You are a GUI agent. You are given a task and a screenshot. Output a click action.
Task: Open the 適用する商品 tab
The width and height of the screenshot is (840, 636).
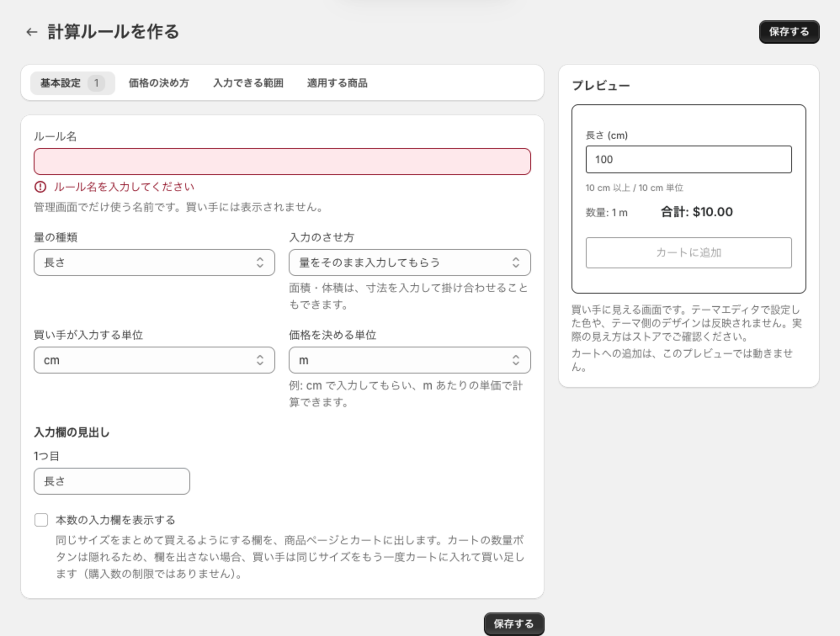(337, 83)
